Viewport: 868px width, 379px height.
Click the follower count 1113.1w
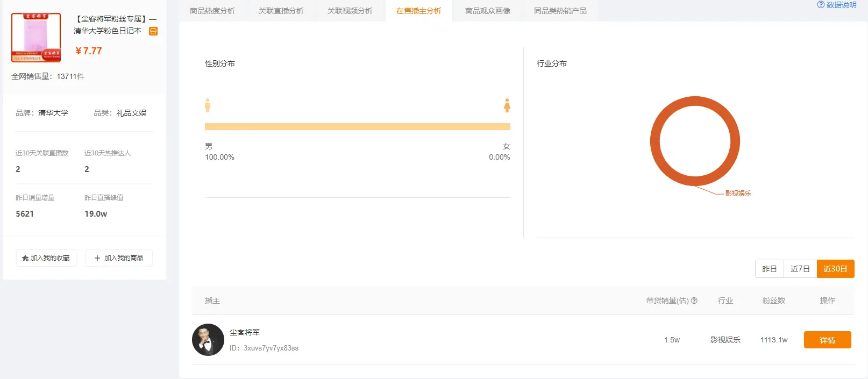coord(774,340)
